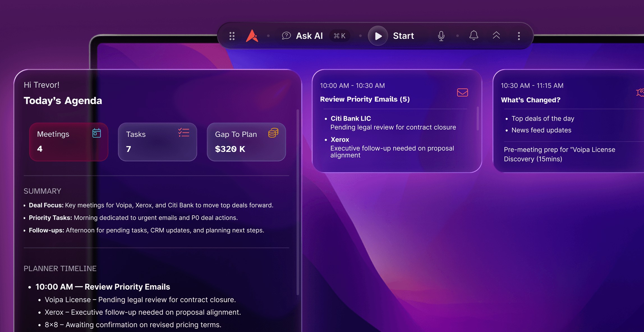644x332 pixels.
Task: Click Top deals of the day
Action: click(x=542, y=118)
